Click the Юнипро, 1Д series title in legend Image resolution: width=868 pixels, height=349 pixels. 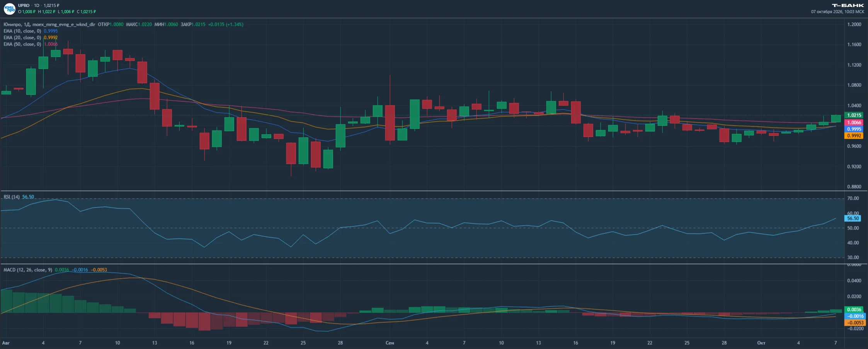17,24
